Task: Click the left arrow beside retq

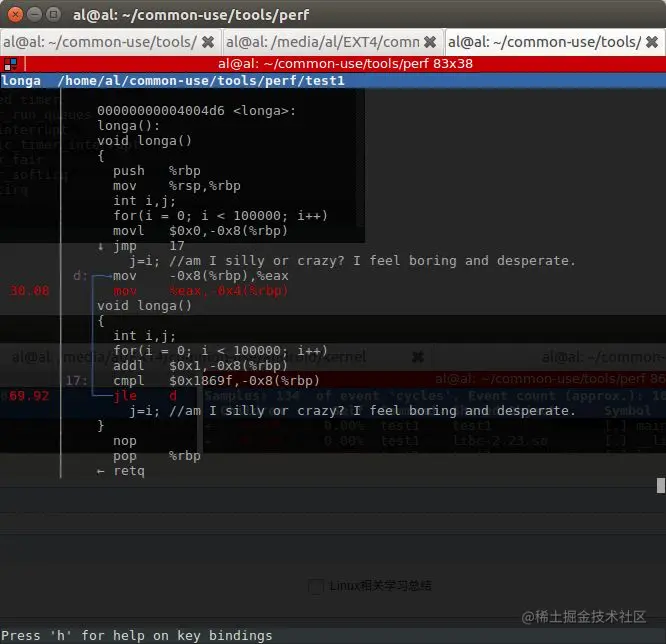Action: tap(101, 472)
